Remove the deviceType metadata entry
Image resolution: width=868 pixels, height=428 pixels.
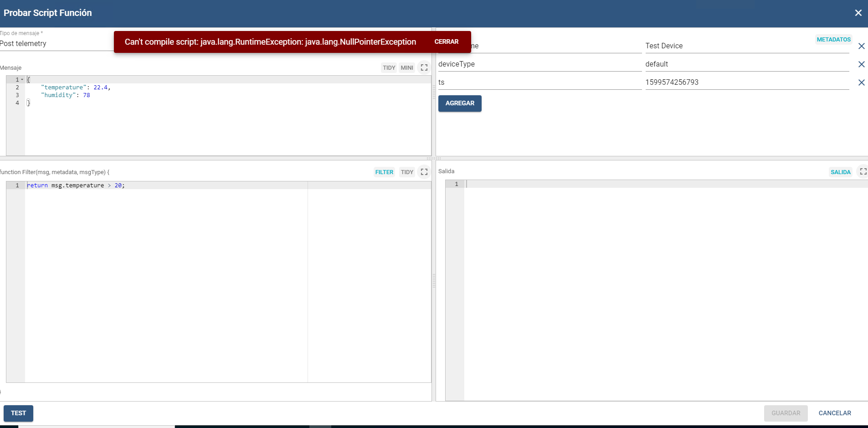862,64
